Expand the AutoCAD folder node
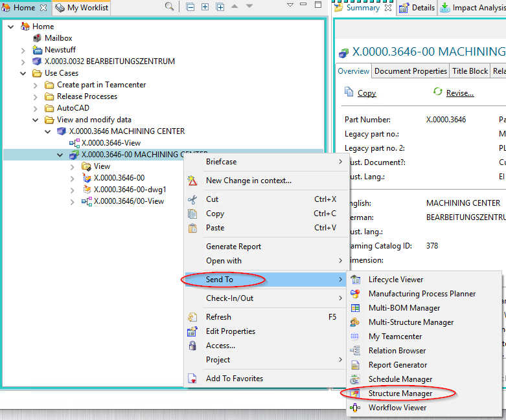The image size is (506, 420). pyautogui.click(x=36, y=108)
